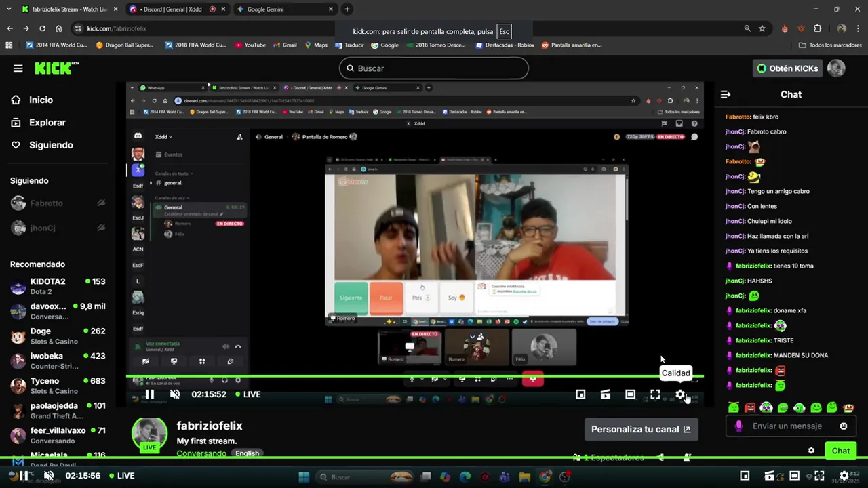Click the KICK logo
Viewport: 868px width, 488px height.
(56, 68)
